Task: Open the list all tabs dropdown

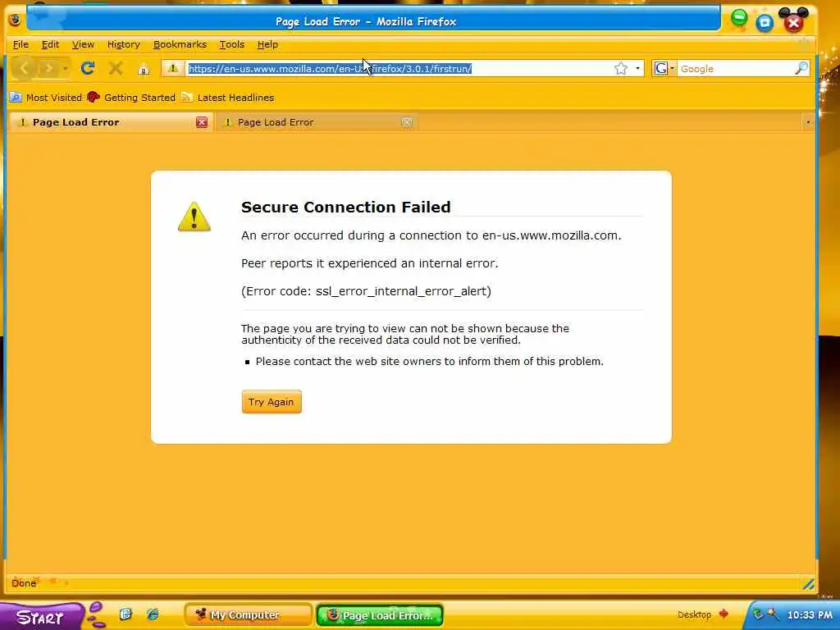Action: pyautogui.click(x=808, y=122)
